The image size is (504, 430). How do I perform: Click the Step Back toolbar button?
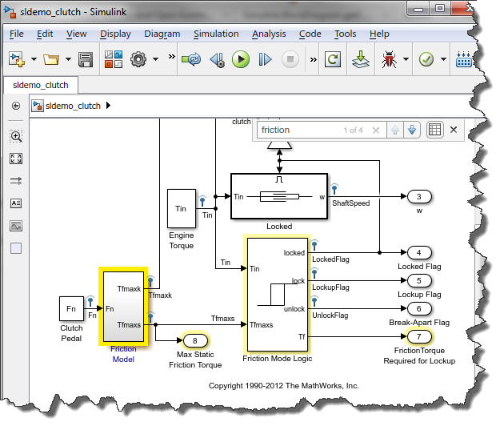217,59
